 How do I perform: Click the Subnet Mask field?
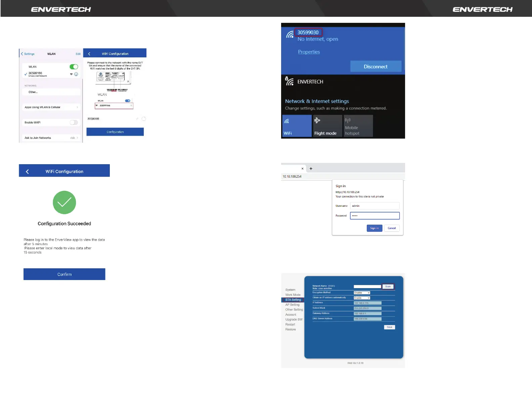(367, 308)
